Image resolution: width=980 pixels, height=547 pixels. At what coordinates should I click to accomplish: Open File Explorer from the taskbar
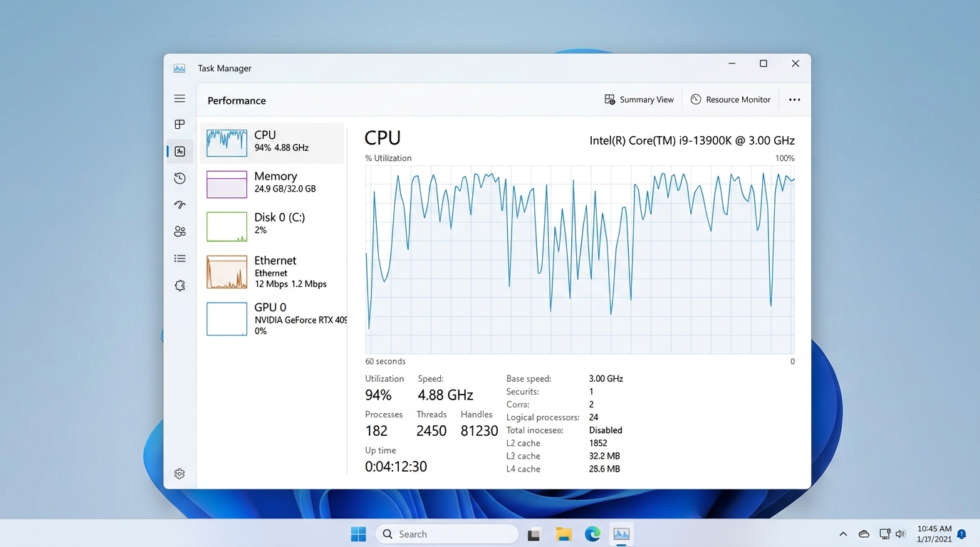pos(564,534)
